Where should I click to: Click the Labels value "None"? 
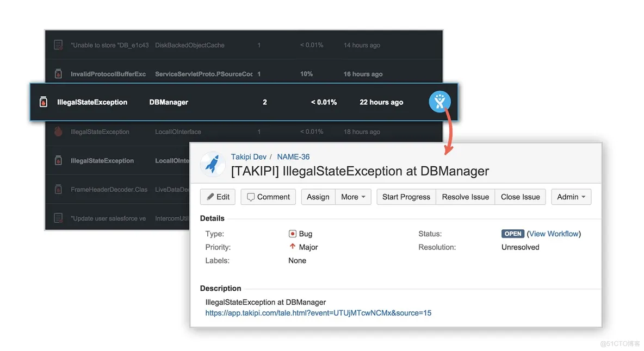(298, 260)
